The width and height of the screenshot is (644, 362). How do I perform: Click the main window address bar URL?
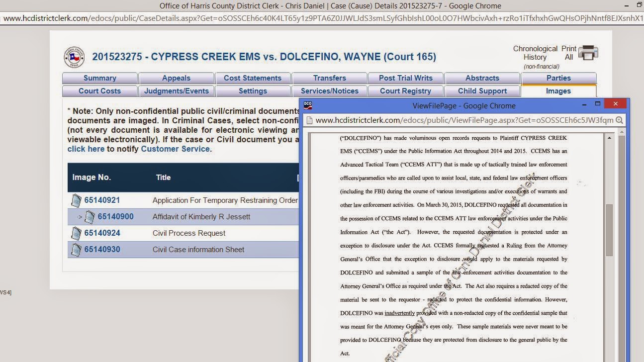tap(323, 18)
